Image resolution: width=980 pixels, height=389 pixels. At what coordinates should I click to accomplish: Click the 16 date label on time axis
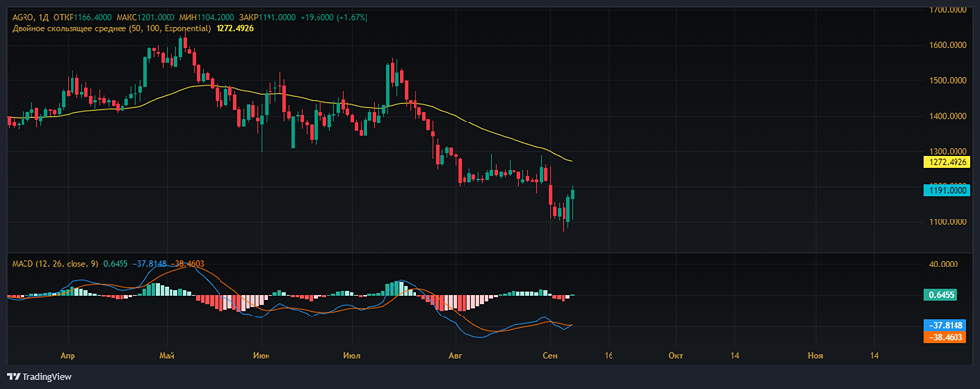pyautogui.click(x=609, y=356)
